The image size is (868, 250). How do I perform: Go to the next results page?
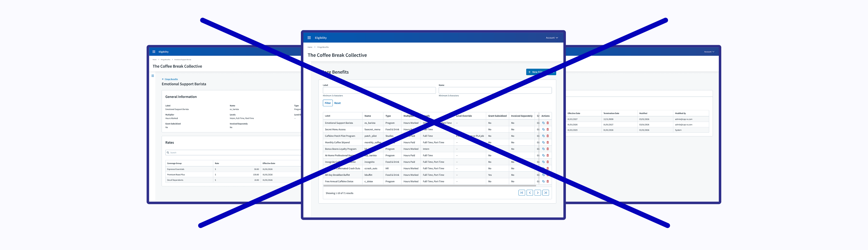[x=537, y=193]
